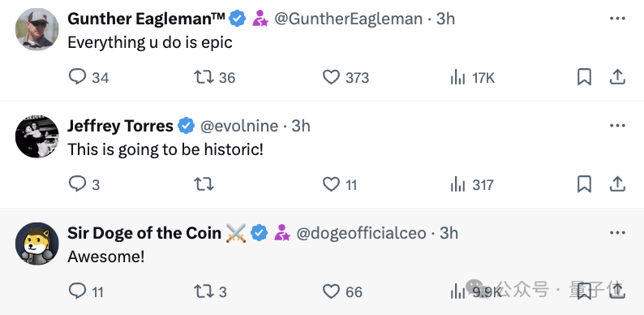The image size is (644, 315).
Task: Open more options on Sir Doge's tweet
Action: point(617,233)
